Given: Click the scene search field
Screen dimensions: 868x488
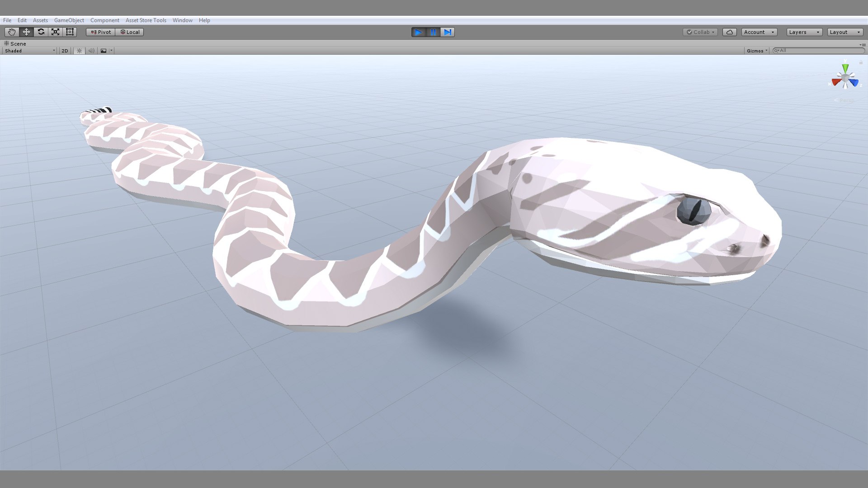Looking at the screenshot, I should coord(818,51).
